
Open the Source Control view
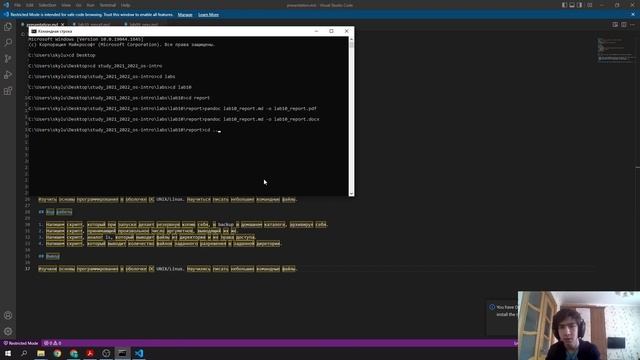[x=8, y=59]
